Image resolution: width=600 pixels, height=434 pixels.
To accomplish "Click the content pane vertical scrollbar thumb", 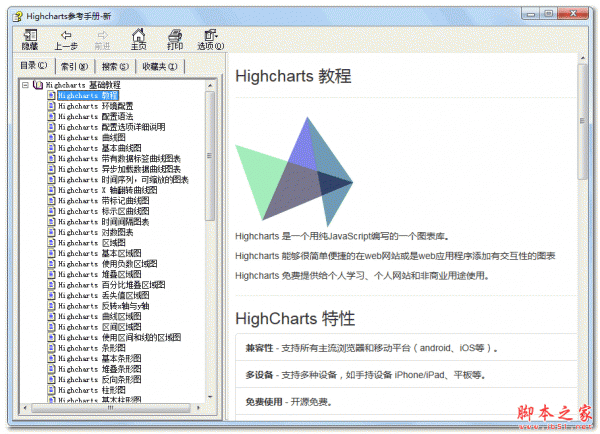I will tap(582, 122).
